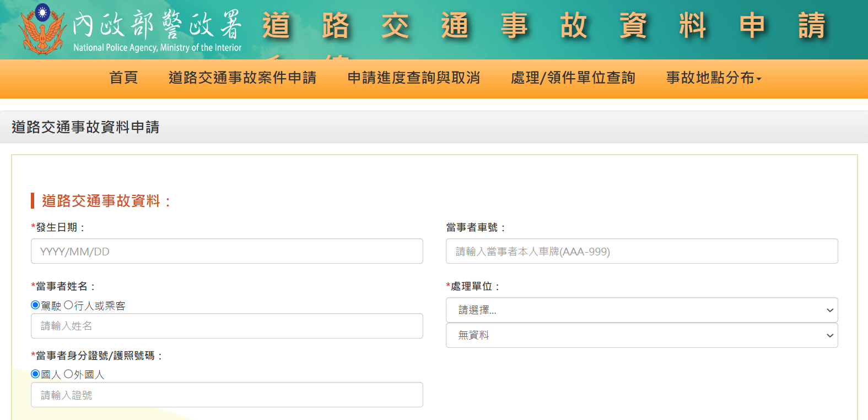Open the 無資料 sub-unit dropdown
The height and width of the screenshot is (420, 868).
click(x=642, y=335)
